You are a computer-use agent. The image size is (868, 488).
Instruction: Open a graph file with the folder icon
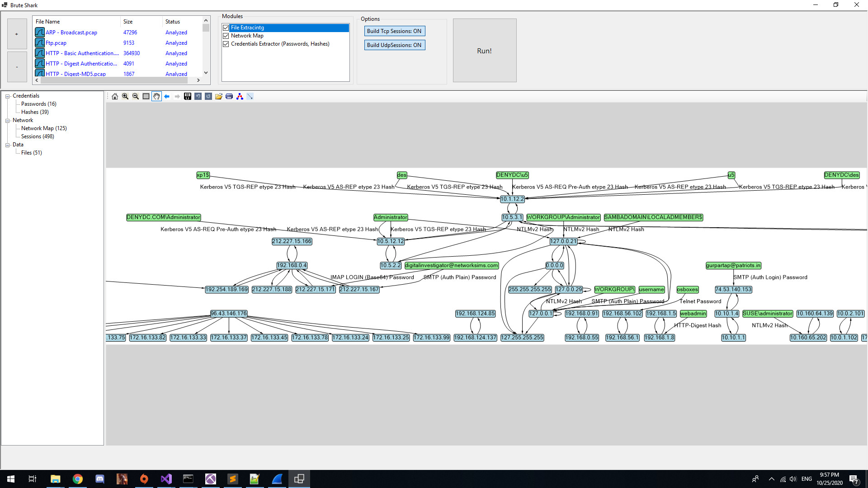click(x=219, y=96)
